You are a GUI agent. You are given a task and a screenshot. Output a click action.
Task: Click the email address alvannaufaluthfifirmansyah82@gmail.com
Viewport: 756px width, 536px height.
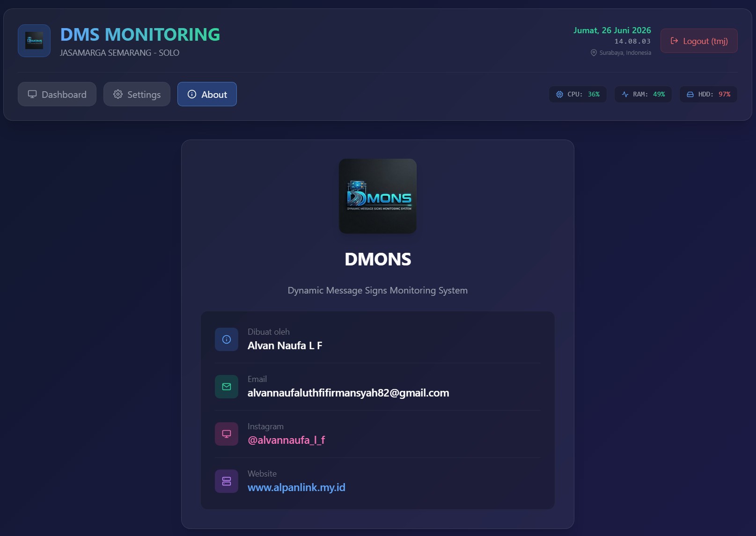(348, 393)
